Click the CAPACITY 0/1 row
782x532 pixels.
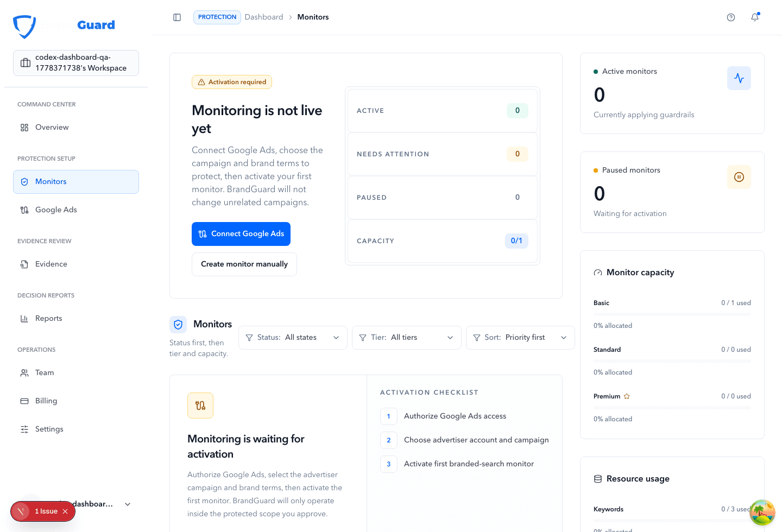[x=443, y=241]
